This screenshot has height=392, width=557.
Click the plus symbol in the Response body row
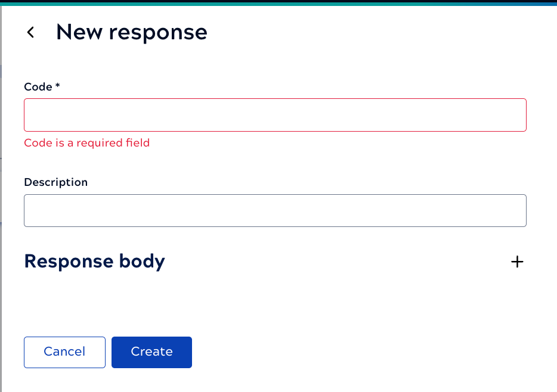point(516,262)
